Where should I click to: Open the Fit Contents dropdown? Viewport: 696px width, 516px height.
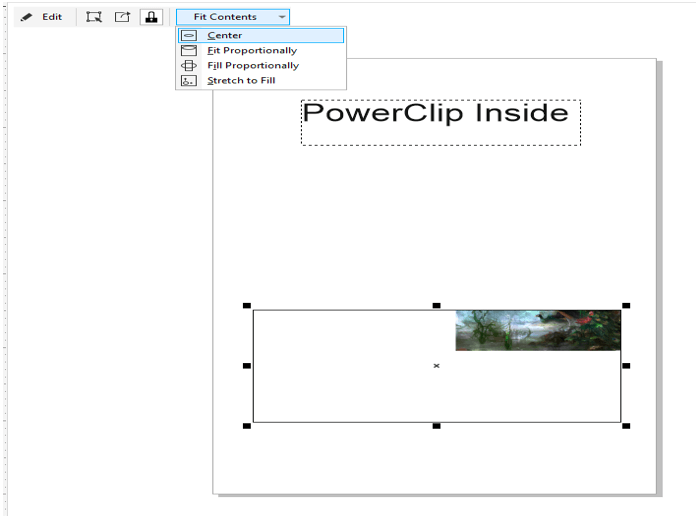(233, 17)
